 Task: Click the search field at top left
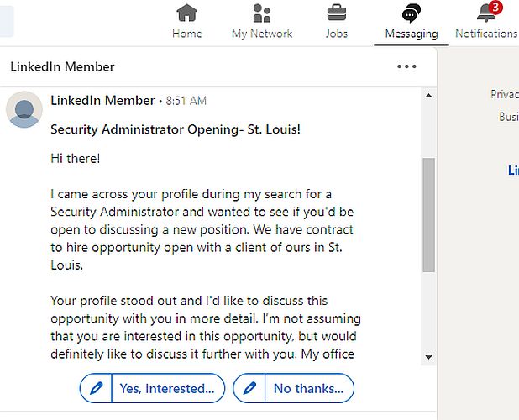click(x=7, y=21)
